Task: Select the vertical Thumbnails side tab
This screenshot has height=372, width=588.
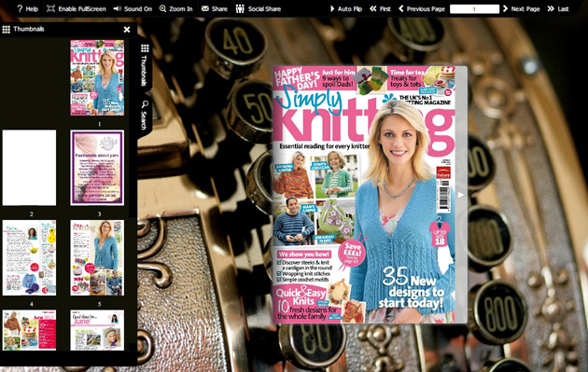Action: point(145,65)
